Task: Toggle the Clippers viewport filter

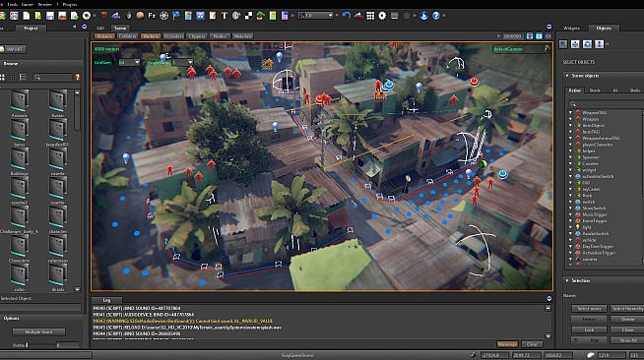Action: click(197, 36)
